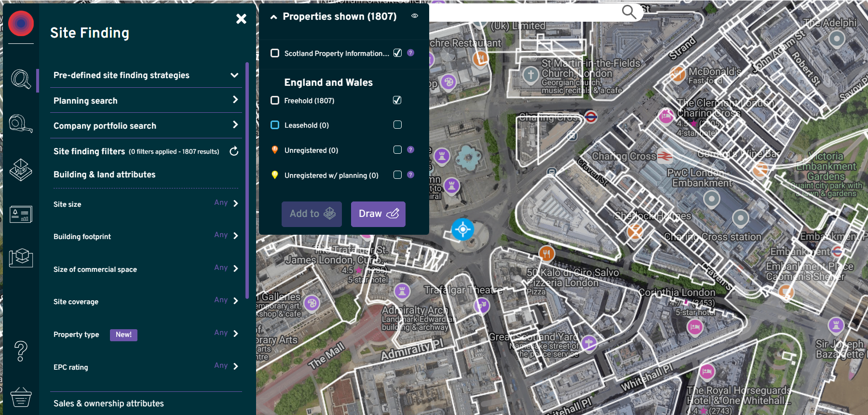Click the Trafalgar Square fountain landmark marker
Viewport: 868px width, 415px height.
(x=442, y=156)
